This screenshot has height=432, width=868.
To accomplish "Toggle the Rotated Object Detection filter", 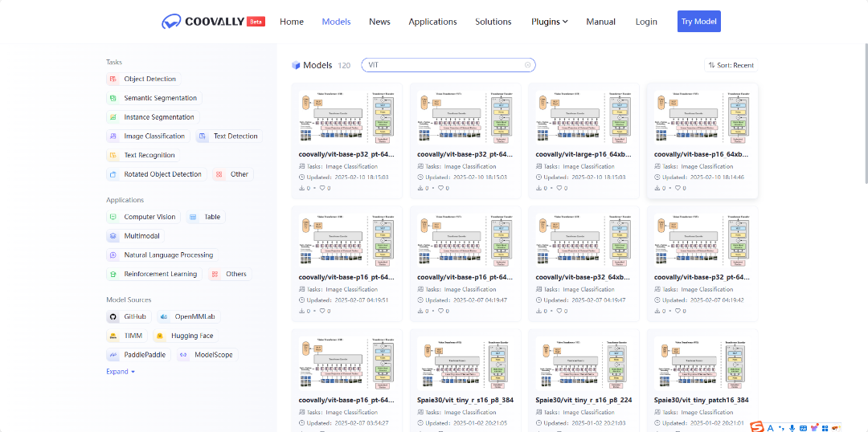I will [x=157, y=174].
